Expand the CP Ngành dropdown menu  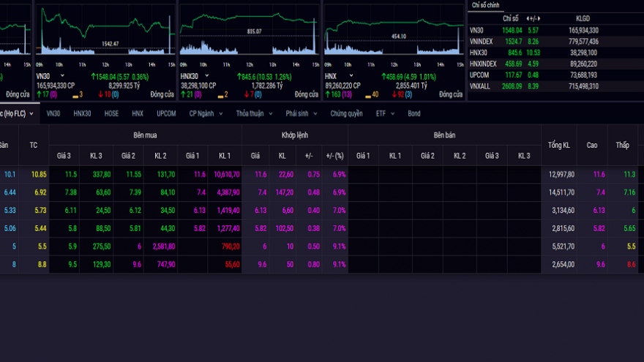206,113
